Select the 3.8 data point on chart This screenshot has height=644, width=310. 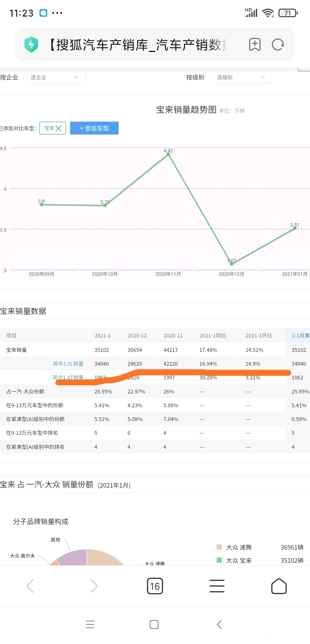click(41, 205)
